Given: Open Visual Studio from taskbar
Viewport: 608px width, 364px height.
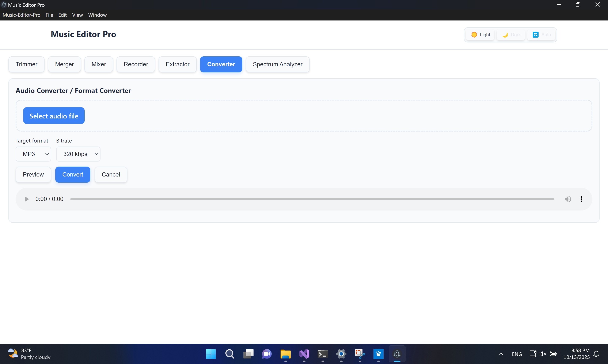Looking at the screenshot, I should (x=304, y=354).
